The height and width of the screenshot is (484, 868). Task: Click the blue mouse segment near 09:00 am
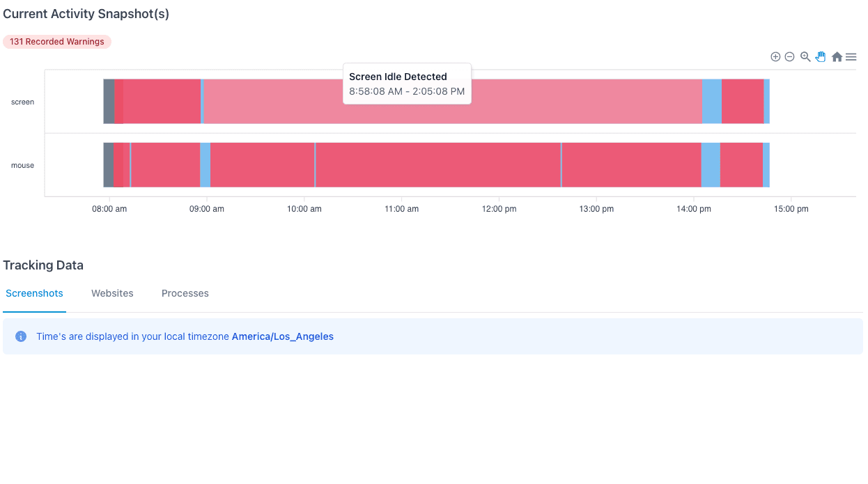[205, 165]
